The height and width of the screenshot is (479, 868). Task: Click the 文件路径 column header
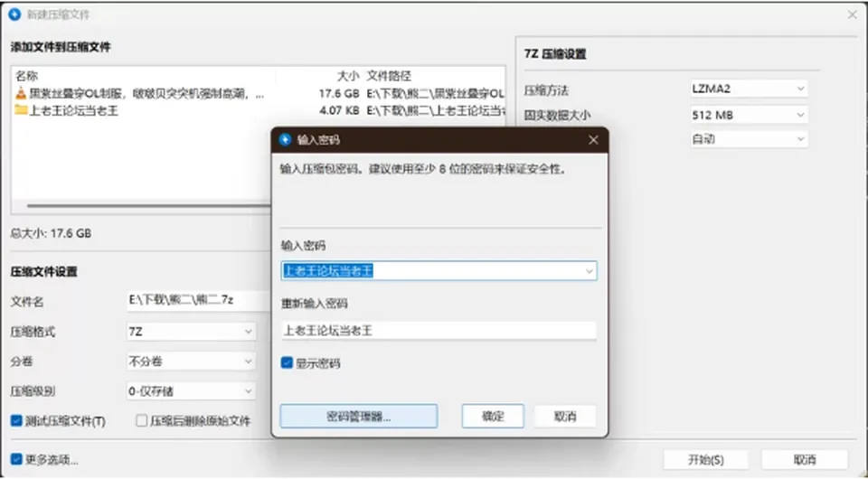389,76
